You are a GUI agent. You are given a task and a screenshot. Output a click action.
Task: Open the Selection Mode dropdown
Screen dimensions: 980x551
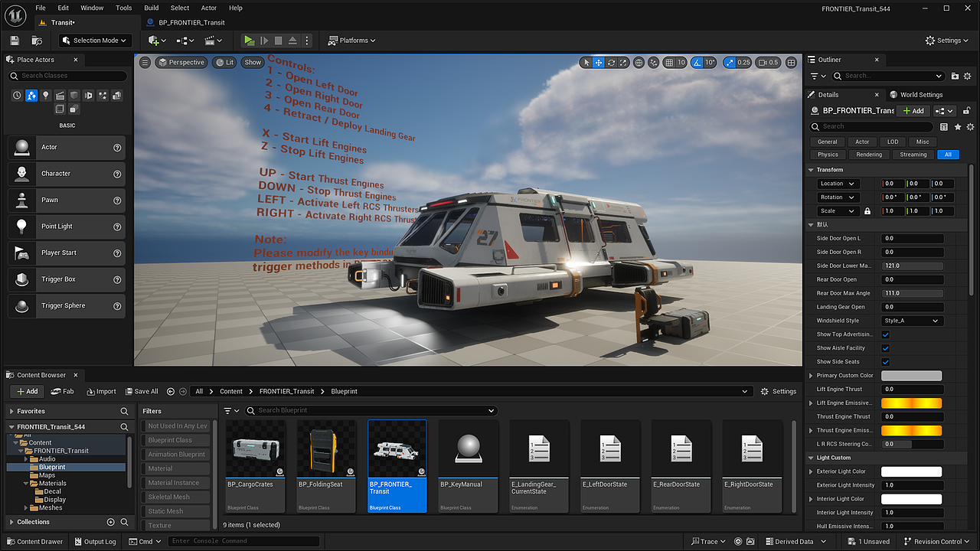[x=95, y=41]
